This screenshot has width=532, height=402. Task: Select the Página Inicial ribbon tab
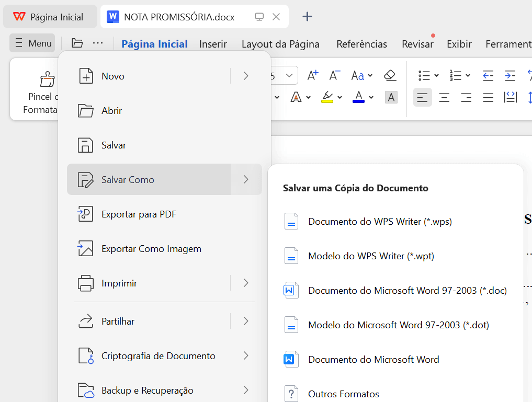click(x=155, y=44)
